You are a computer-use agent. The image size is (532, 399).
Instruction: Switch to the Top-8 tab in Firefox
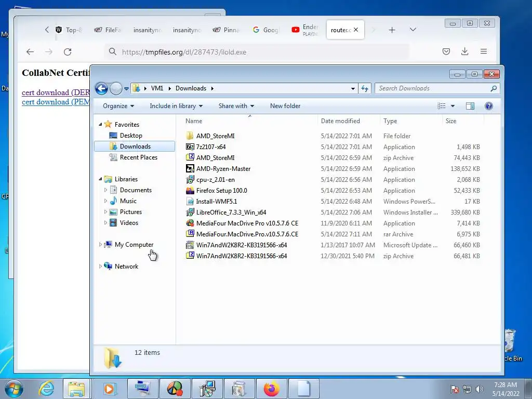[x=69, y=30]
